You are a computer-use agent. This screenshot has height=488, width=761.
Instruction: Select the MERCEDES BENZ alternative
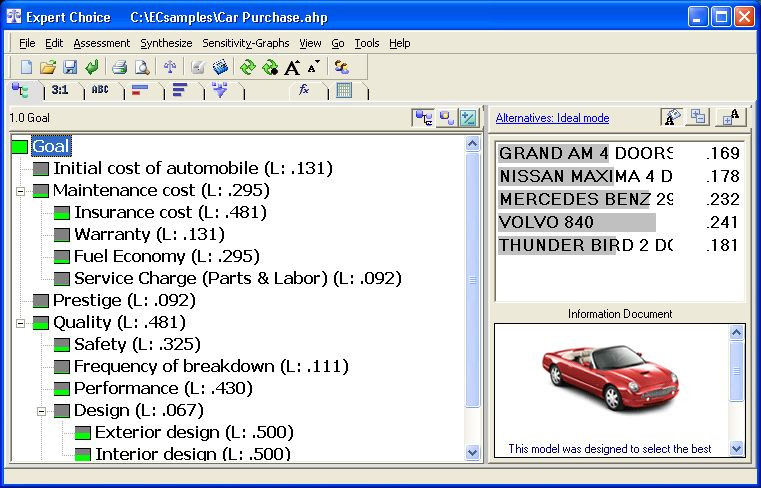[619, 199]
